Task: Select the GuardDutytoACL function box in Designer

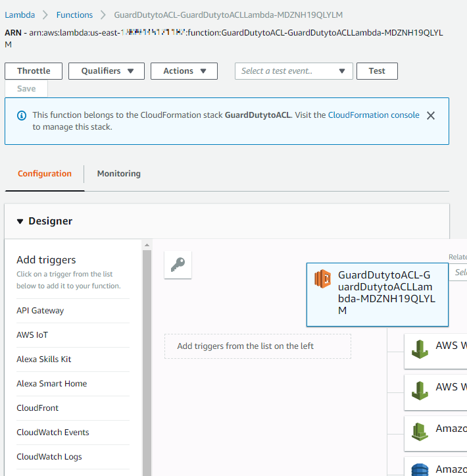Action: tap(378, 294)
